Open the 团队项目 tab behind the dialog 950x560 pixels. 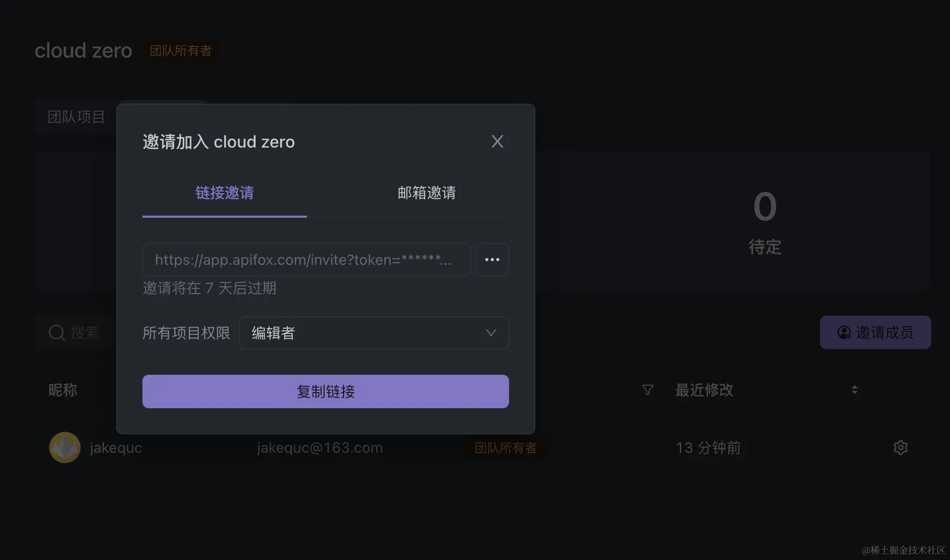[x=76, y=117]
